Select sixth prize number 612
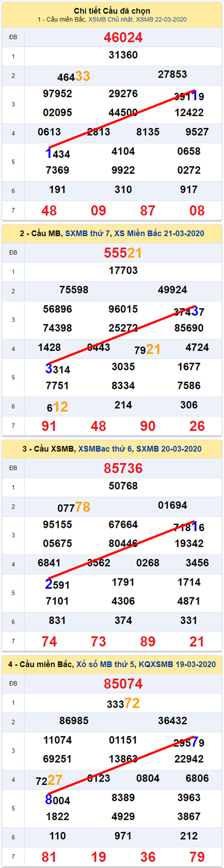 click(57, 407)
